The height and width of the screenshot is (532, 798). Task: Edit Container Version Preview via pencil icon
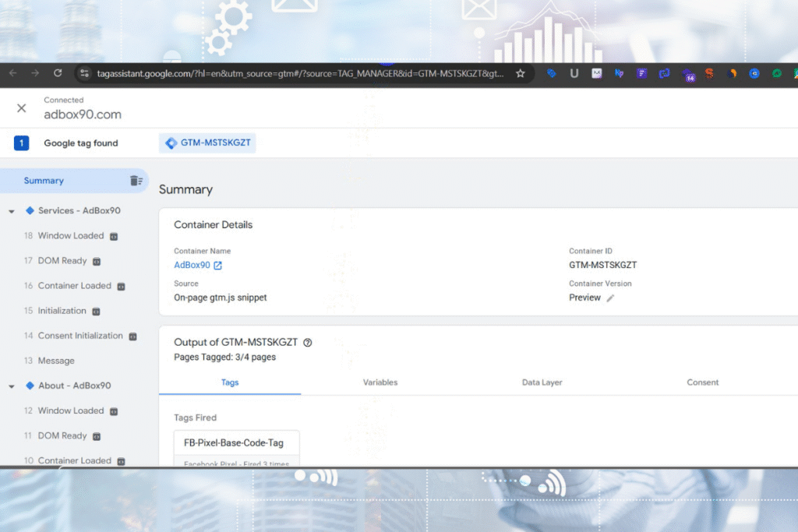click(x=609, y=297)
